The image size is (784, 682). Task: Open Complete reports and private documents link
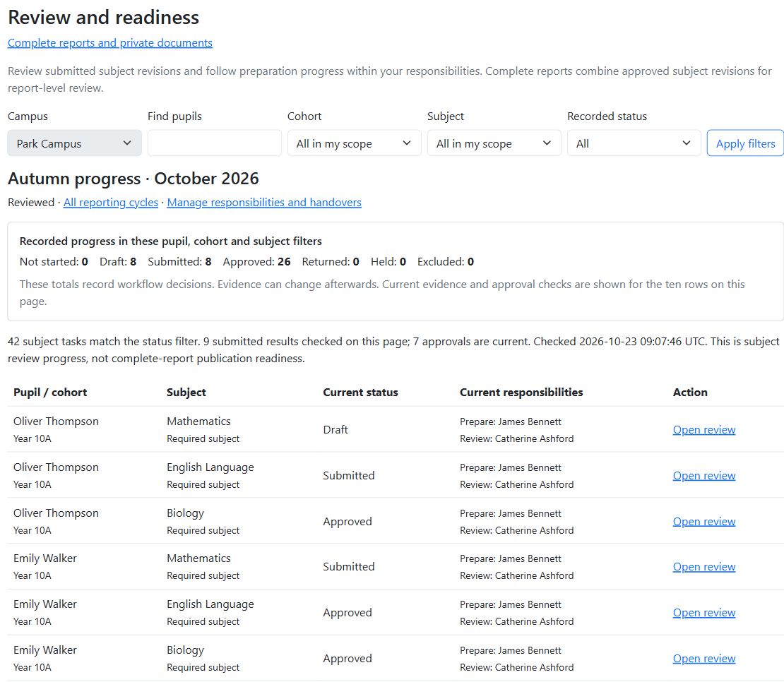[110, 43]
